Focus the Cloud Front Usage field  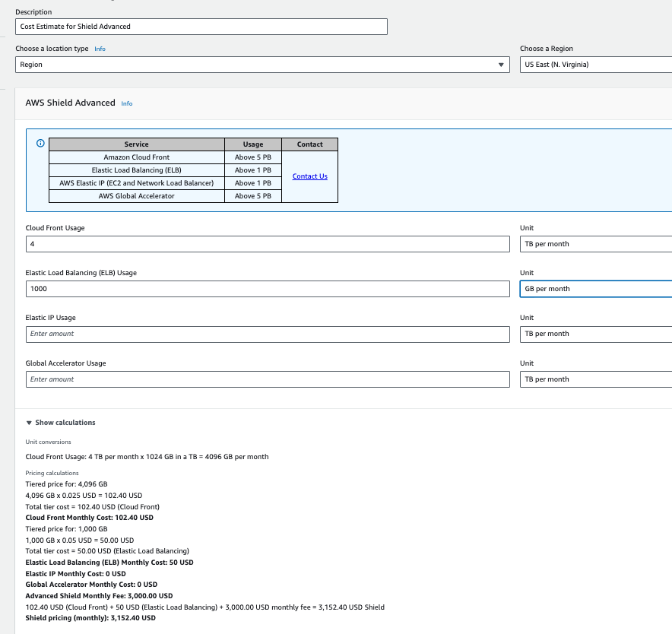(x=268, y=244)
